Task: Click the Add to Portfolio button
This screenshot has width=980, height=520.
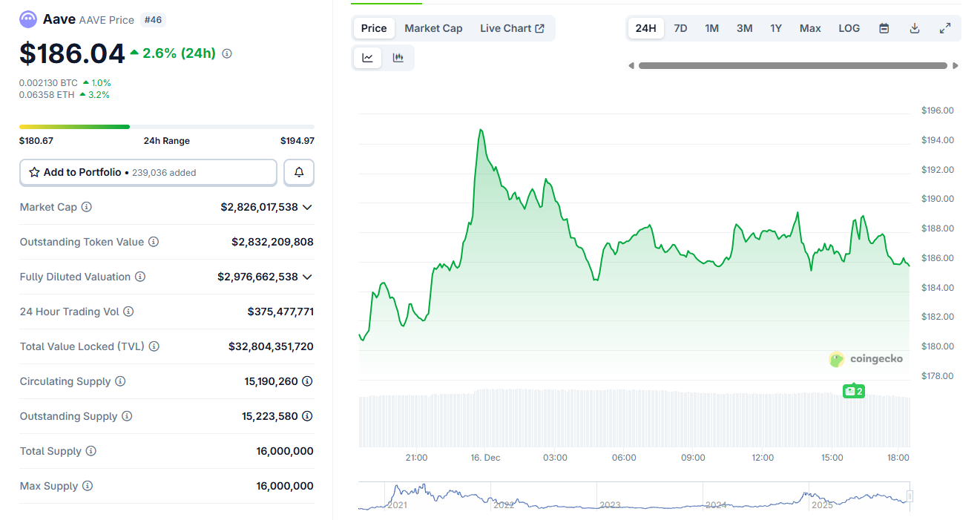Action: click(148, 171)
